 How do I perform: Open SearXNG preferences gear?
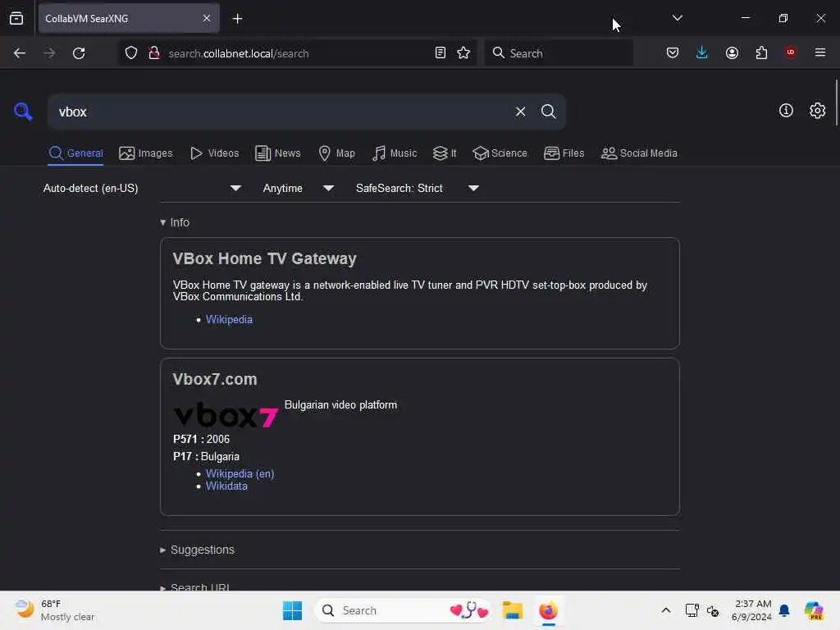817,111
